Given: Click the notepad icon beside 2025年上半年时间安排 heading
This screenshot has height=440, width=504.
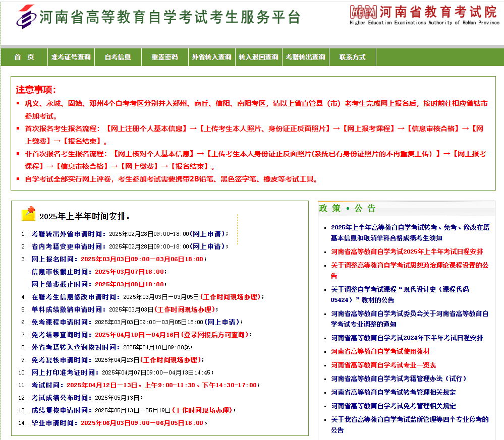Looking at the screenshot, I should tap(29, 214).
